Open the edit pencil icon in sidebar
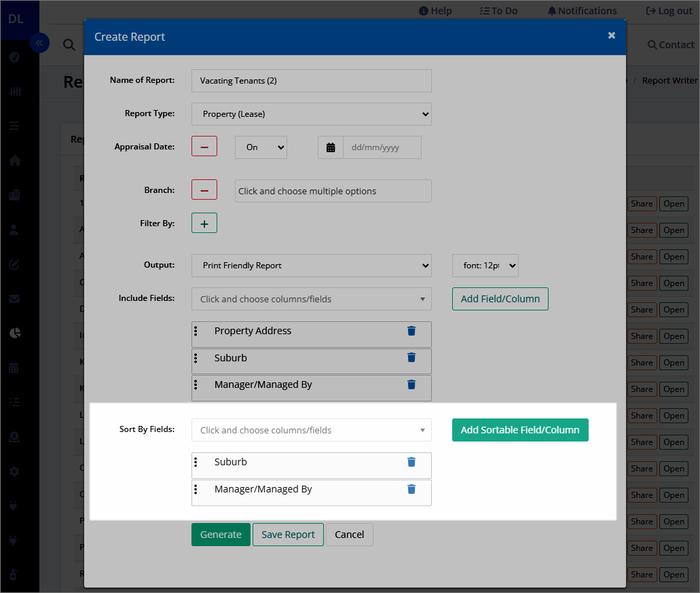Image resolution: width=700 pixels, height=593 pixels. [x=14, y=264]
